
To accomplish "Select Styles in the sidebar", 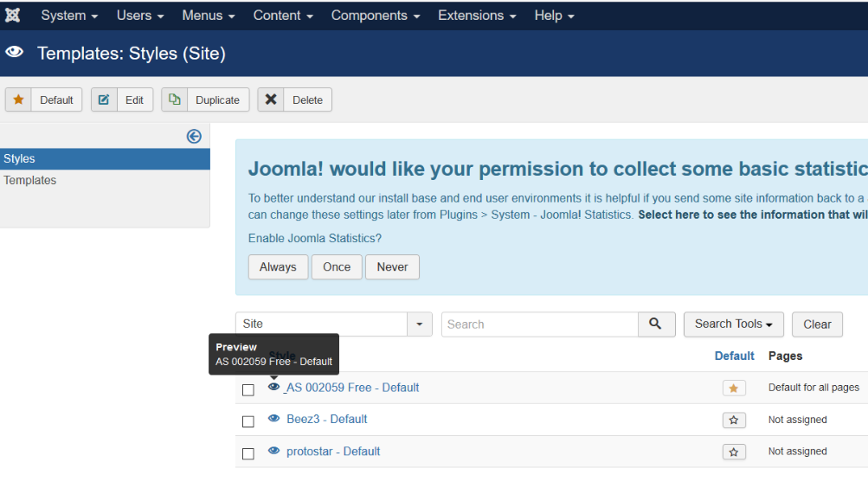I will coord(106,159).
